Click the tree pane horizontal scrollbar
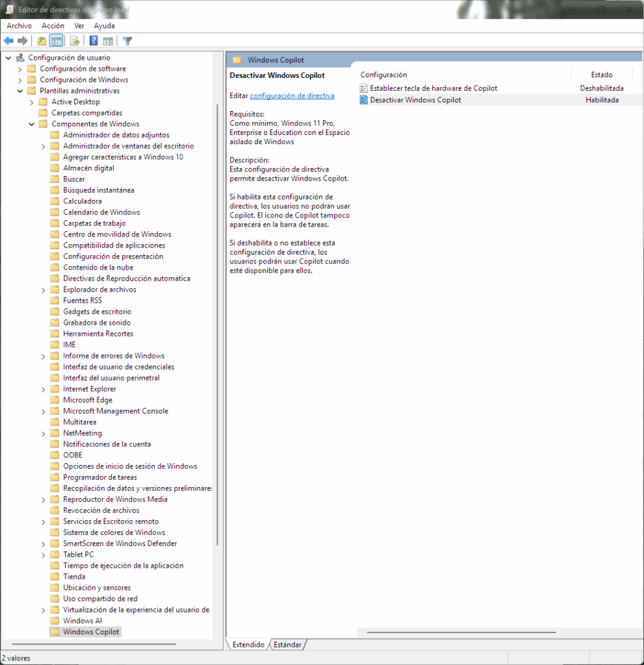This screenshot has height=665, width=644. 94,644
